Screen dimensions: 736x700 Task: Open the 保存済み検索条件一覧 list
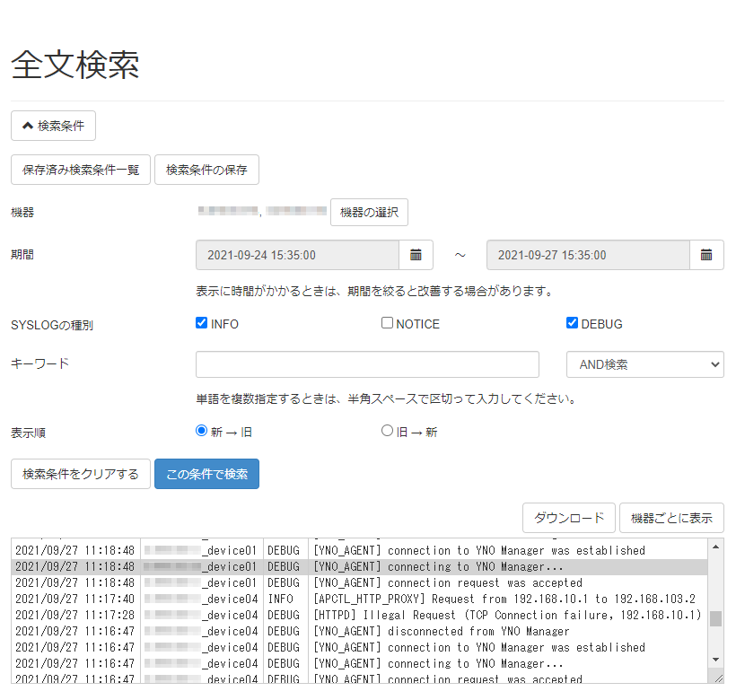click(80, 170)
